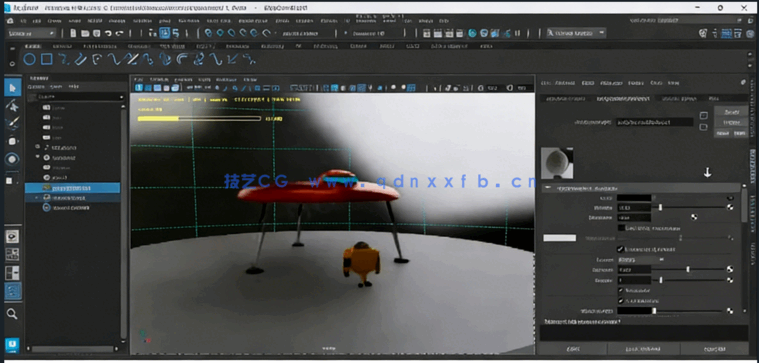Click highlighted blue panel icon at status line right end

(727, 33)
